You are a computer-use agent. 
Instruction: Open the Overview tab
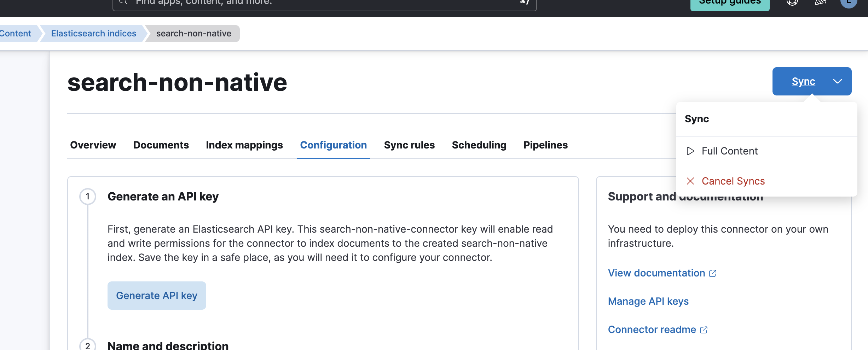click(x=93, y=145)
